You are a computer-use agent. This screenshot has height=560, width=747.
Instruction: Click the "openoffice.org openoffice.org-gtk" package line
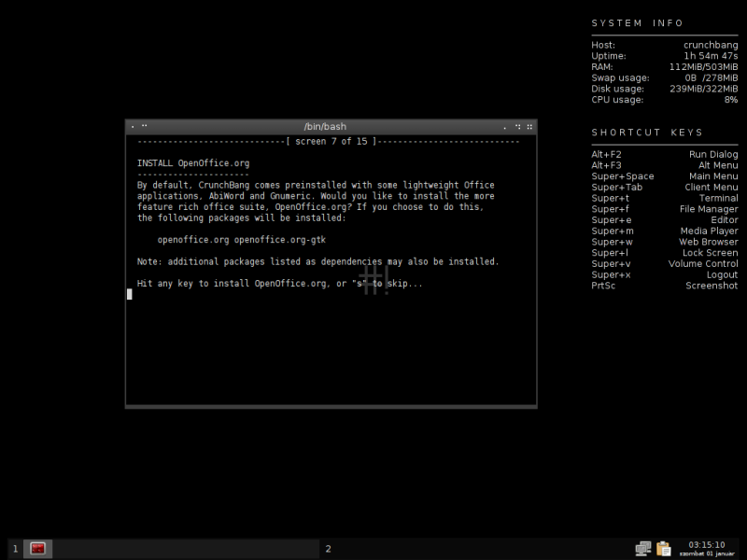click(242, 240)
